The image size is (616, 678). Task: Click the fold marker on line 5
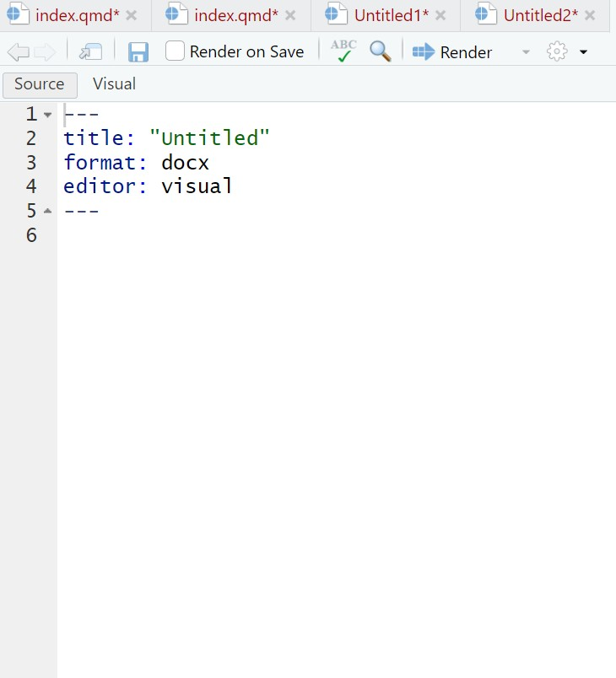click(x=48, y=211)
